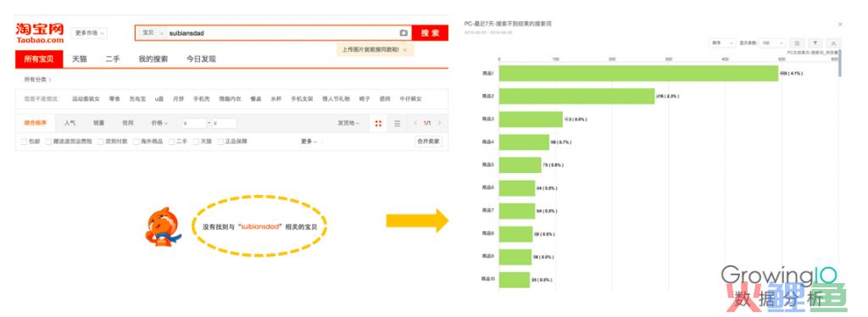This screenshot has width=868, height=317.
Task: Expand the 更多 filter options
Action: (309, 142)
